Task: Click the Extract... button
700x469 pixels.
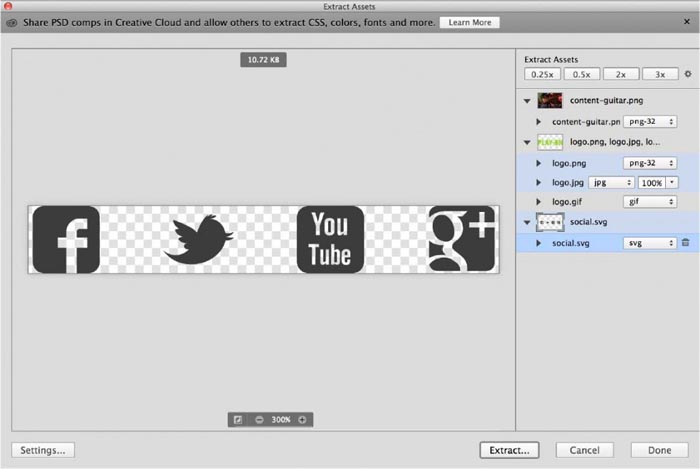Action: pyautogui.click(x=509, y=450)
